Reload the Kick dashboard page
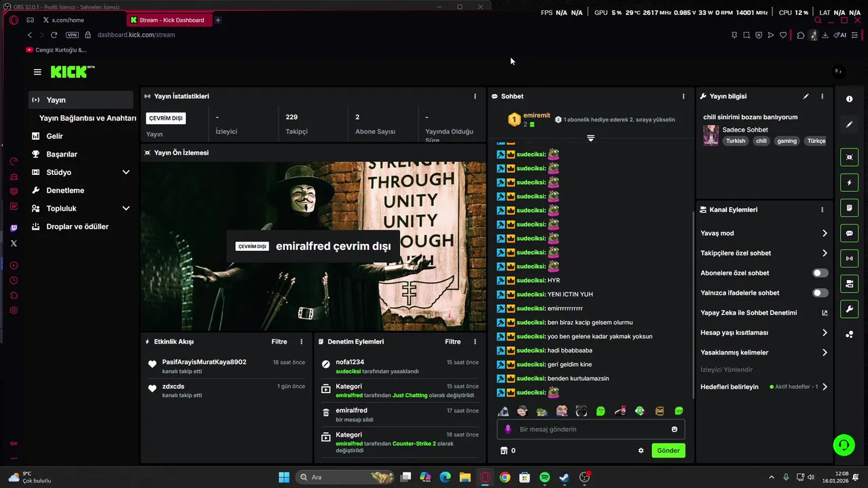The width and height of the screenshot is (868, 488). pos(54,35)
